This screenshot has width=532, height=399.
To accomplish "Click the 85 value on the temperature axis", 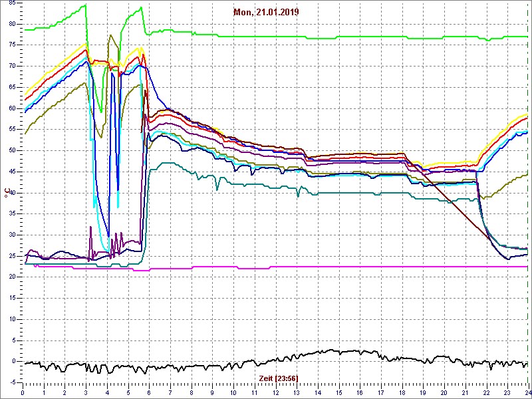I will click(13, 3).
